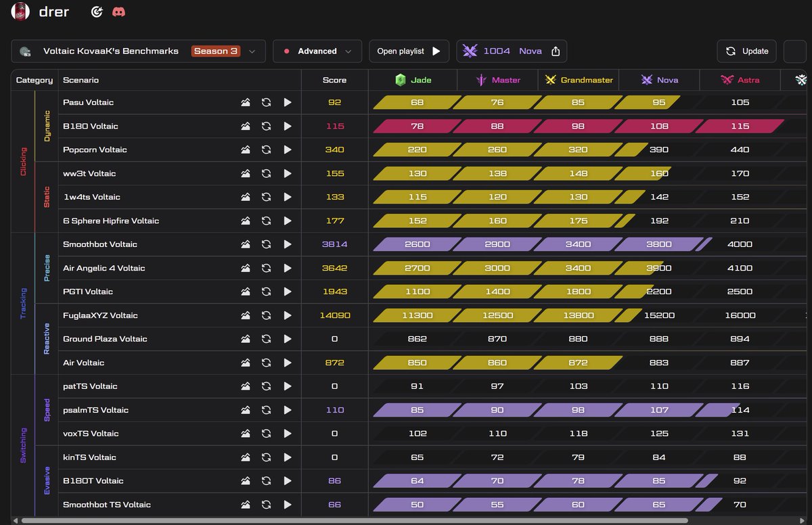Click the horizontal scrollbar at the bottom
This screenshot has height=525, width=812.
355,521
